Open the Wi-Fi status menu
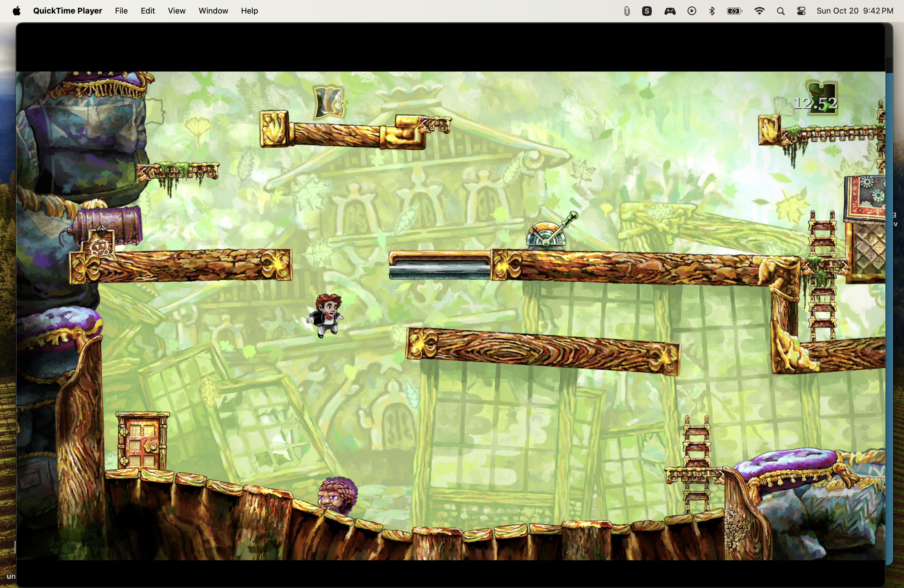Viewport: 904px width, 588px height. pyautogui.click(x=759, y=11)
